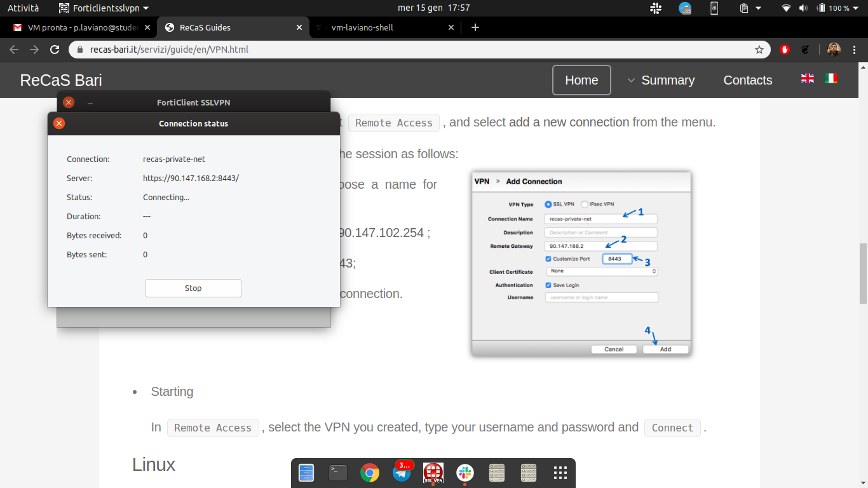Show all applications grid

560,473
